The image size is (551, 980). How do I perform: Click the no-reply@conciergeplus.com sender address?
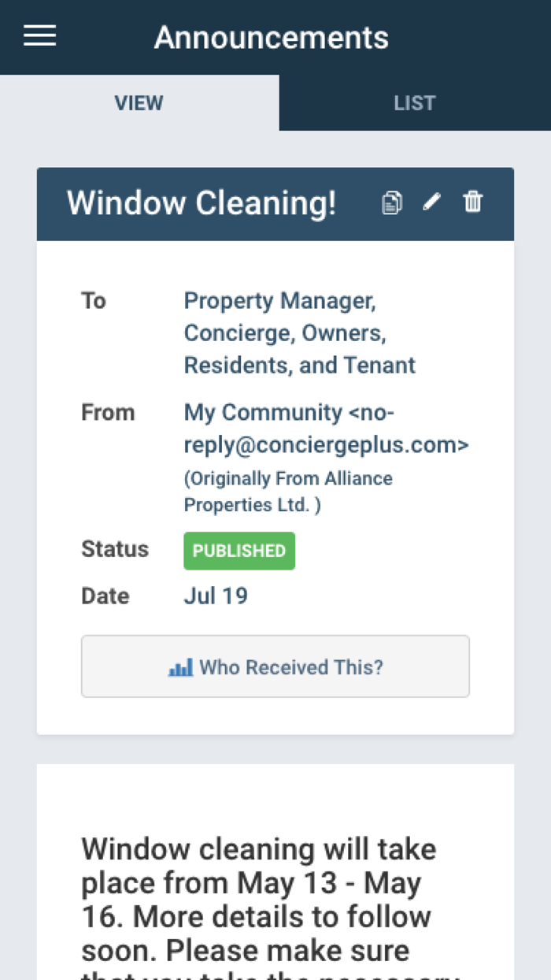click(326, 445)
